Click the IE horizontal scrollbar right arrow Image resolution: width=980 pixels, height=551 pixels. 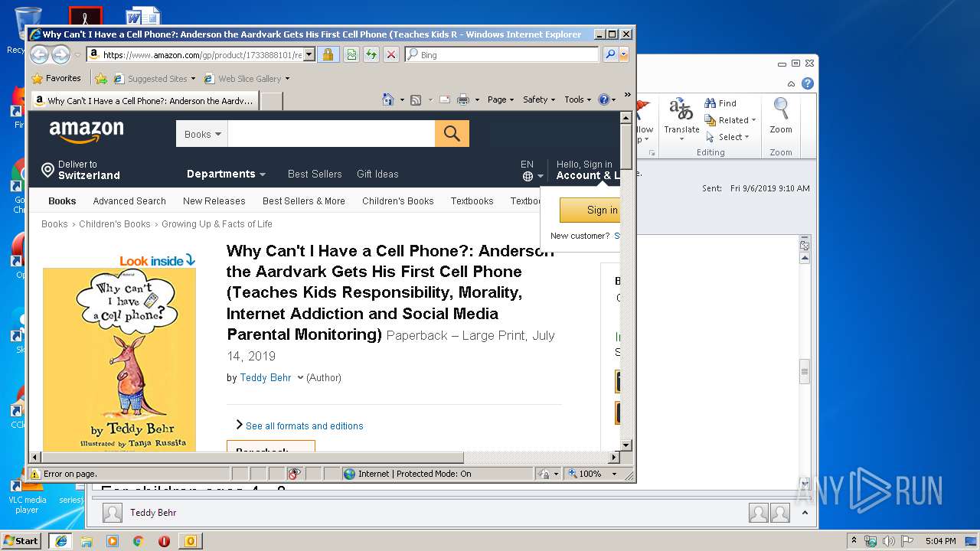click(613, 458)
